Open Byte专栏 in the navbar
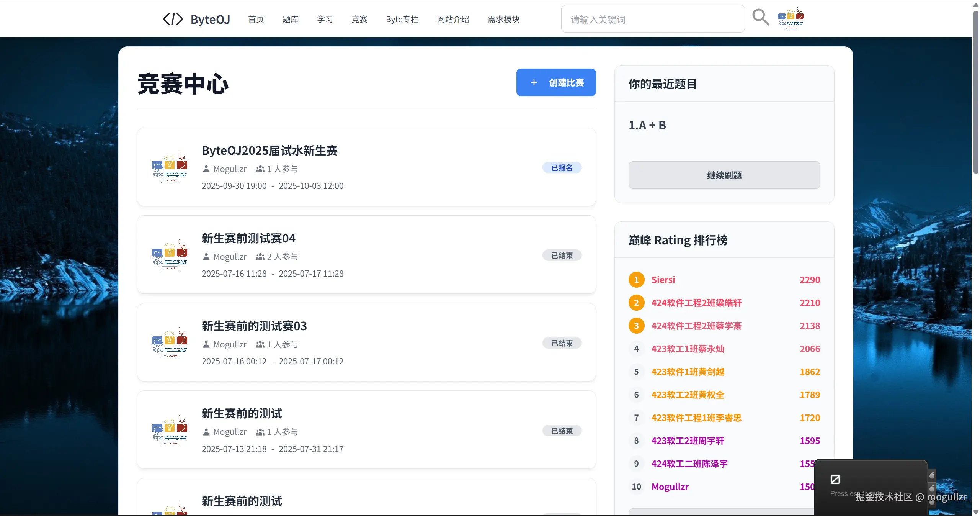This screenshot has width=980, height=516. pos(402,19)
